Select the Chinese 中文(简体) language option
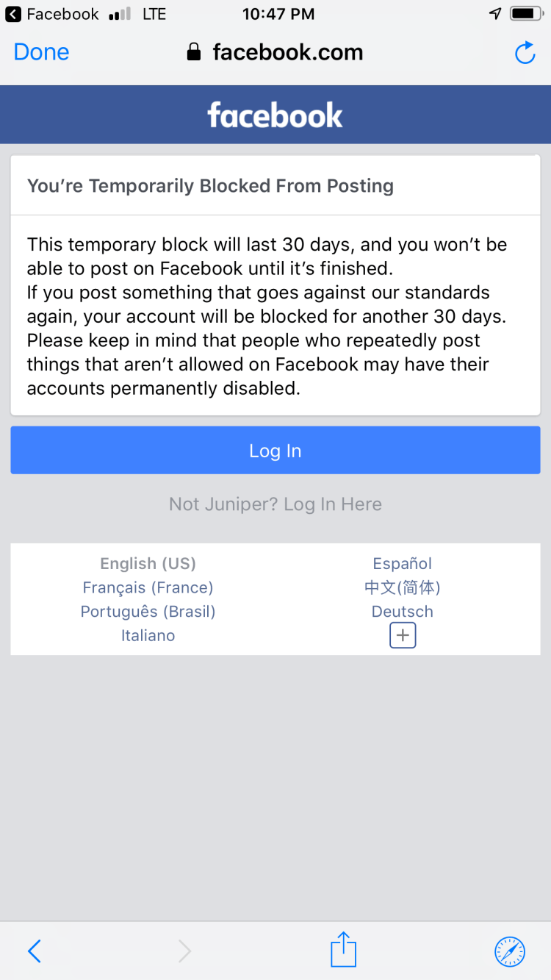This screenshot has height=980, width=551. [x=403, y=587]
